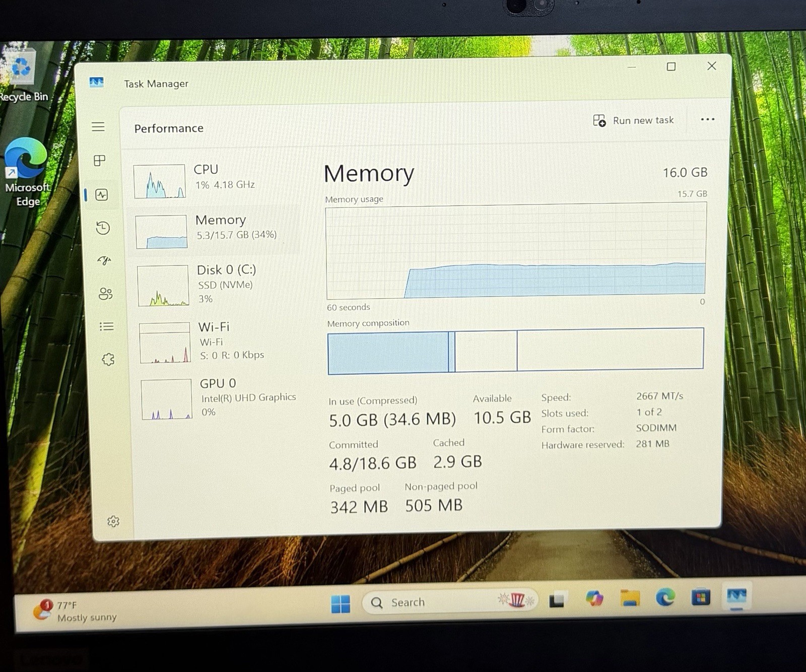Open the Services page icon
806x672 pixels.
(108, 359)
